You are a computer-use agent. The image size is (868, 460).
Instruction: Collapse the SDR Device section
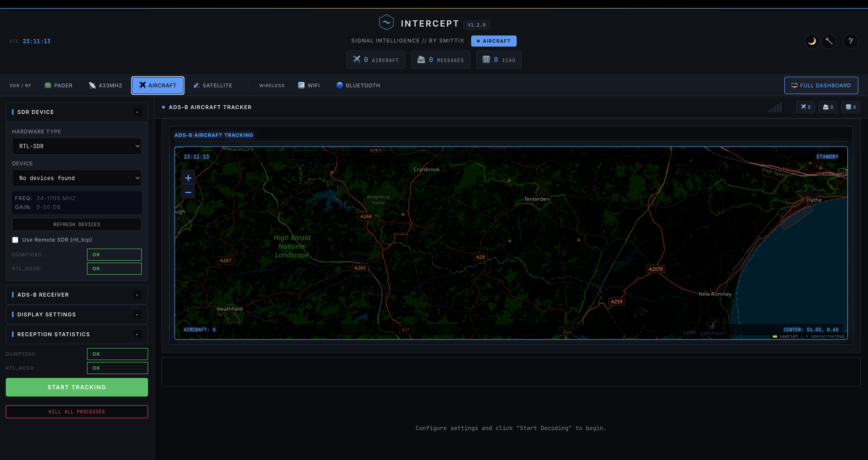(x=137, y=112)
